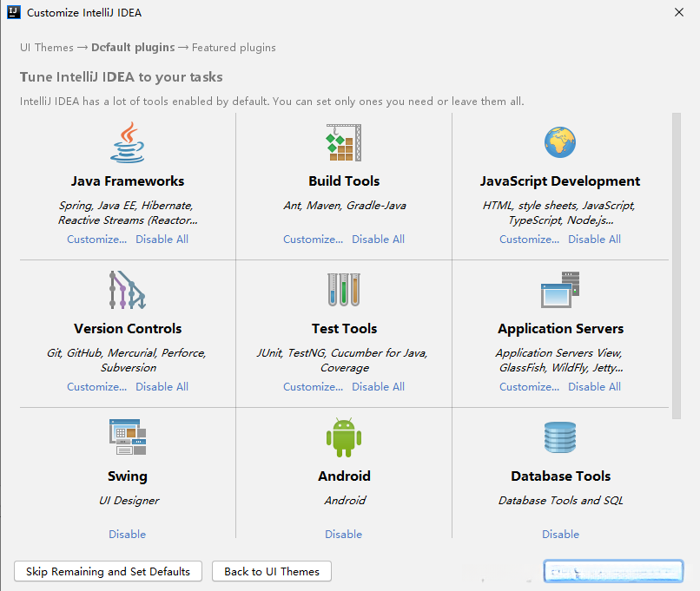Disable all Version Controls plugins
Viewport: 700px width, 591px height.
click(162, 387)
